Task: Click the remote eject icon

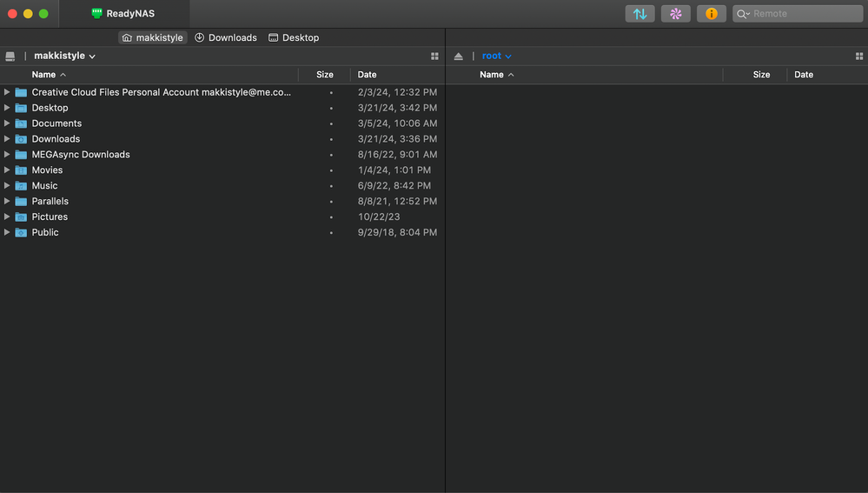Action: pyautogui.click(x=459, y=56)
